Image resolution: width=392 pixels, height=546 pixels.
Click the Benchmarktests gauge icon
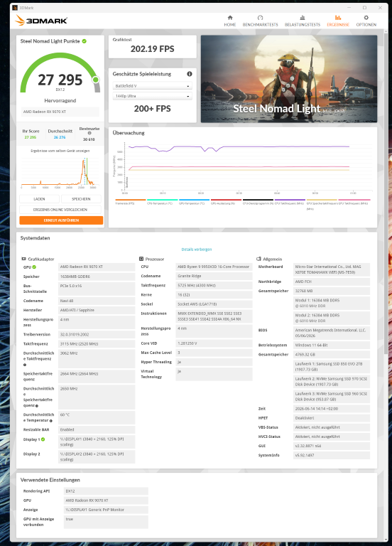[x=260, y=17]
